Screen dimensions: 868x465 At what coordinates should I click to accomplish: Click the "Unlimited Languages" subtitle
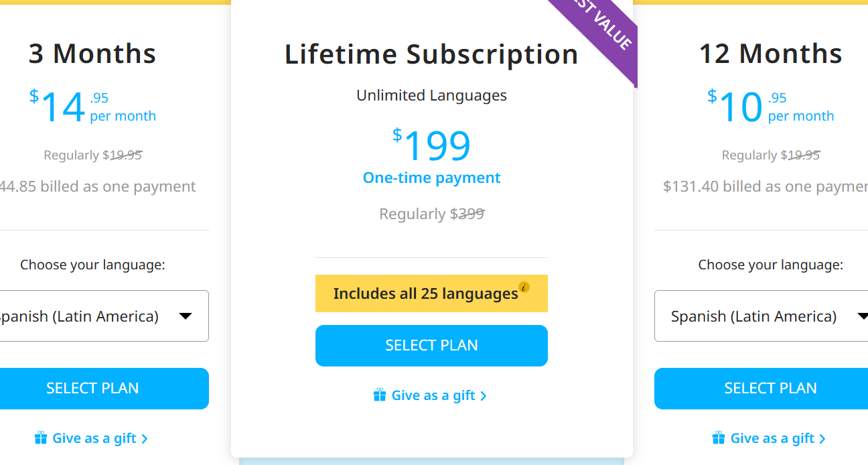(x=431, y=95)
